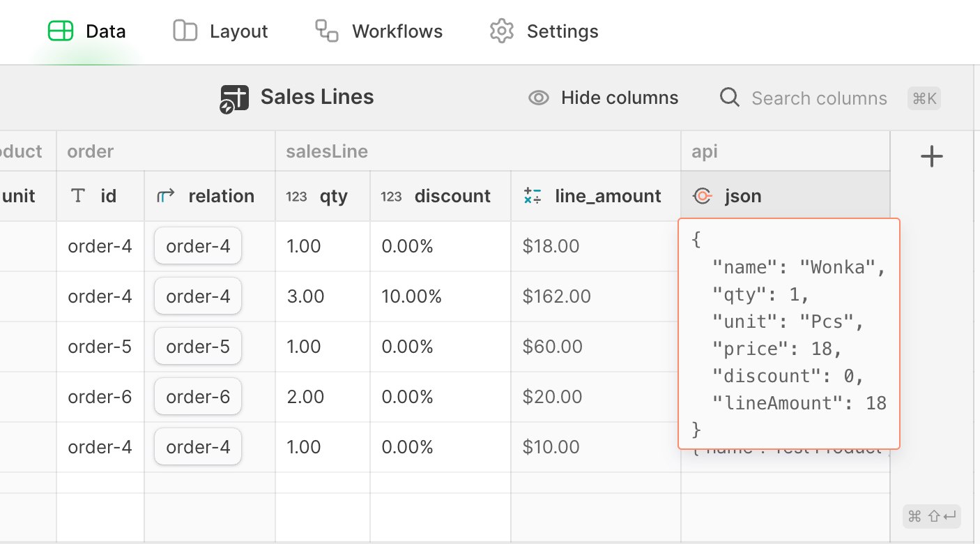Open the order-5 relation chip

click(198, 347)
